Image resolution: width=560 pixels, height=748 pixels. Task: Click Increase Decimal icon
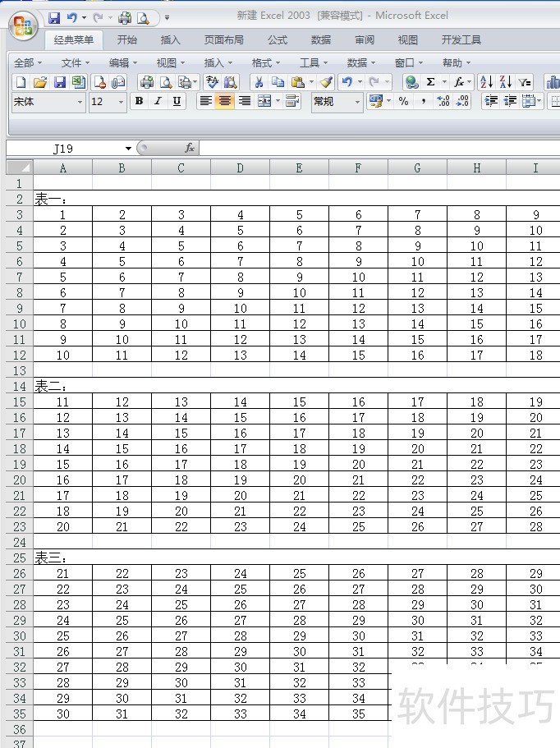coord(443,101)
